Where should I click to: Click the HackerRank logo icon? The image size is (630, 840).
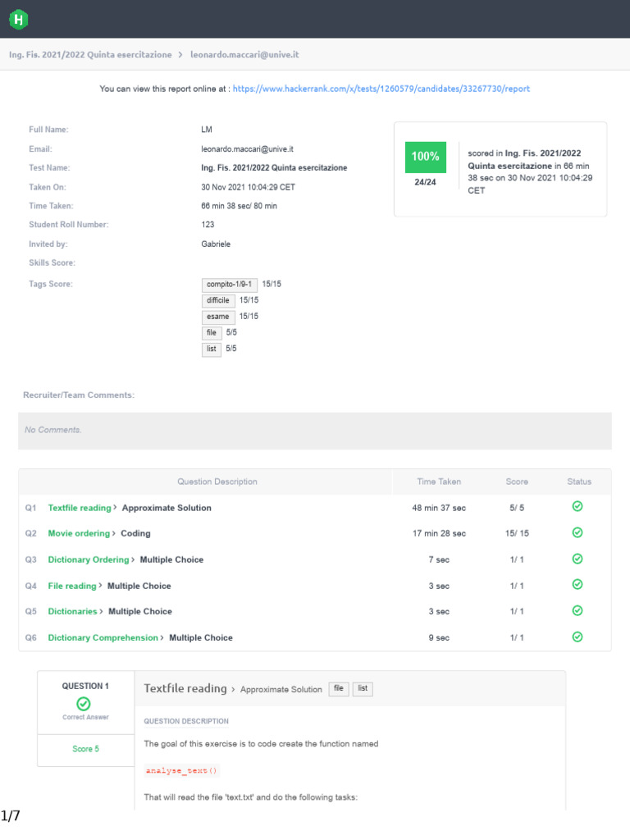pyautogui.click(x=19, y=19)
